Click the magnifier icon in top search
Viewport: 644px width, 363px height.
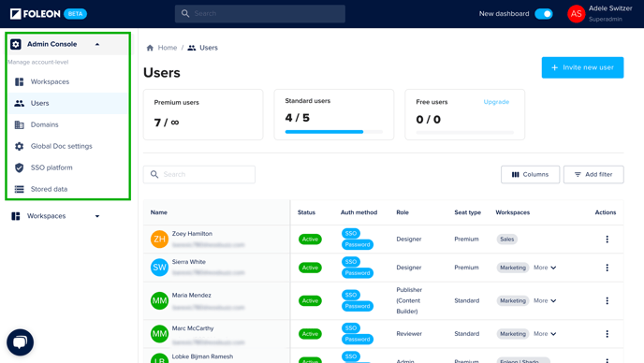pos(185,13)
